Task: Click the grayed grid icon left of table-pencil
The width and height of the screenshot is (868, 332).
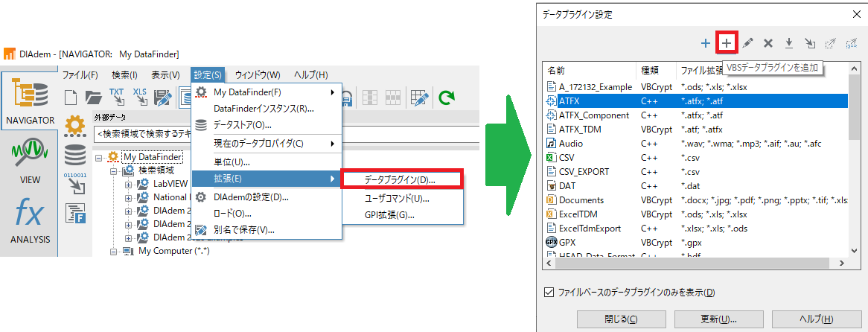Action: point(393,98)
